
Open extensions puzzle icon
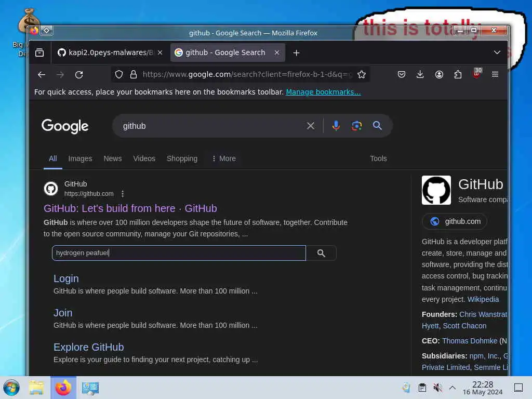(x=458, y=74)
